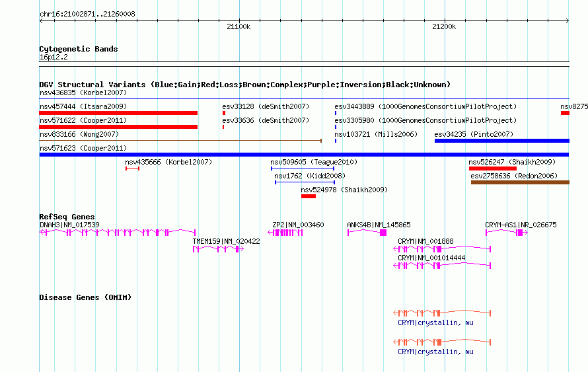Click the DNAH3|NM_017539 gene label

[x=69, y=225]
